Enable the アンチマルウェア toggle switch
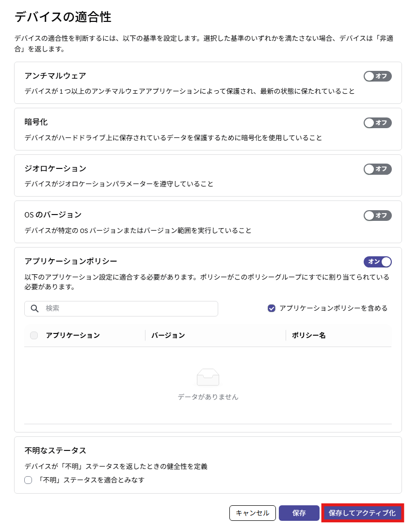 pyautogui.click(x=377, y=76)
